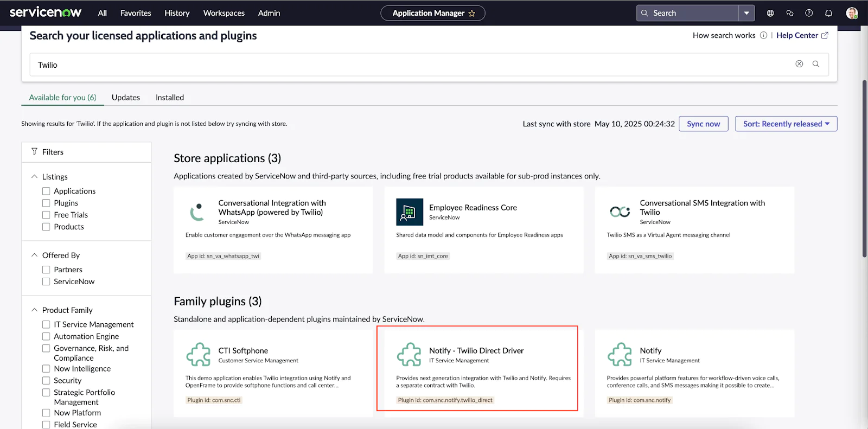Select the Available for you (6) tab
Viewport: 868px width, 429px height.
pos(62,98)
